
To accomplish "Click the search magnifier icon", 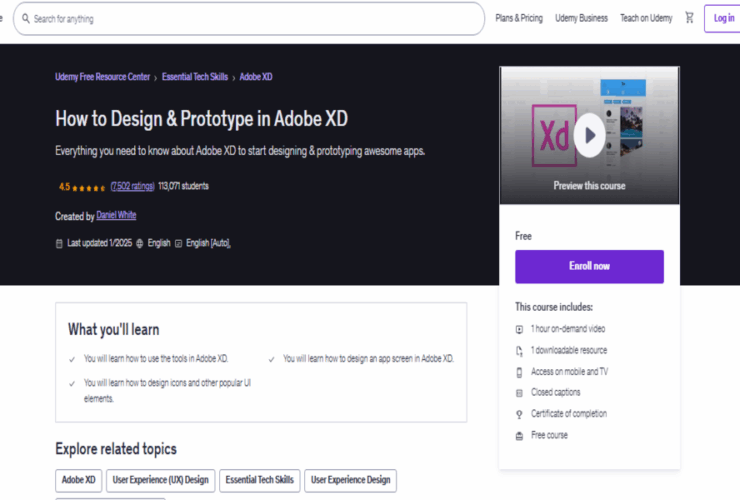I will [x=25, y=18].
